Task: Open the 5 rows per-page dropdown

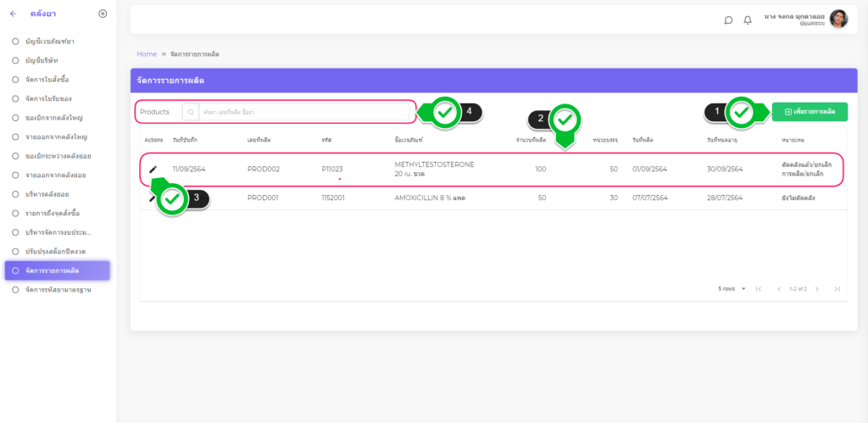Action: click(x=732, y=289)
